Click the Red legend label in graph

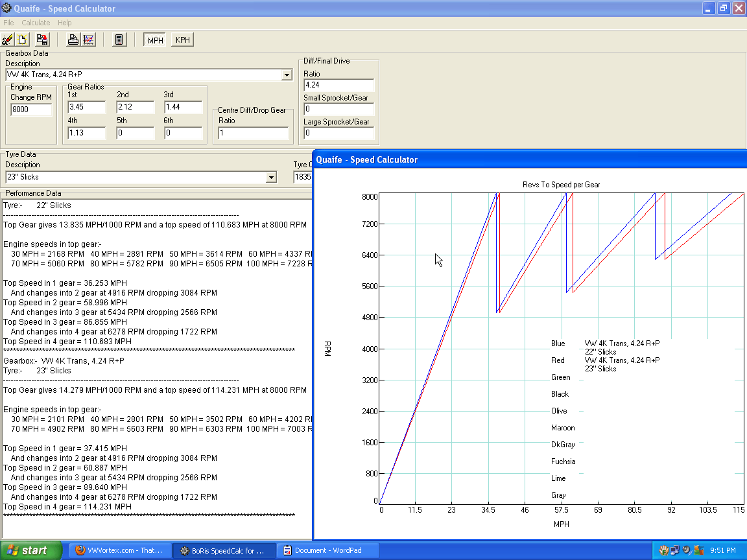point(558,360)
